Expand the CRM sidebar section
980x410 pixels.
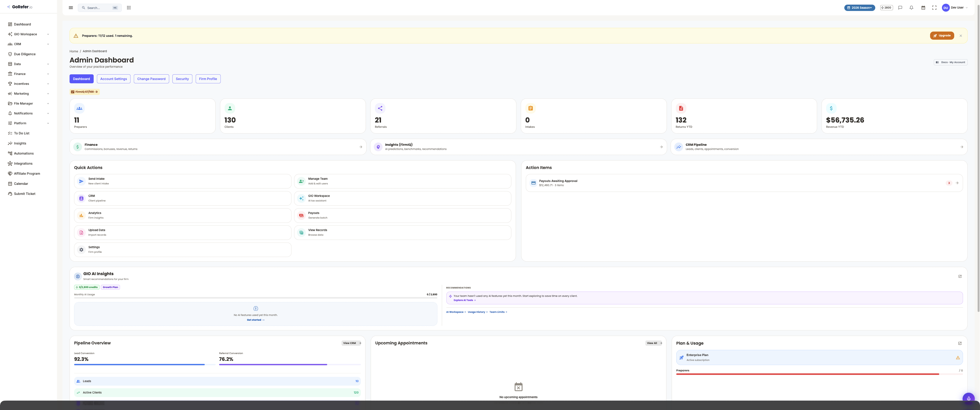28,44
